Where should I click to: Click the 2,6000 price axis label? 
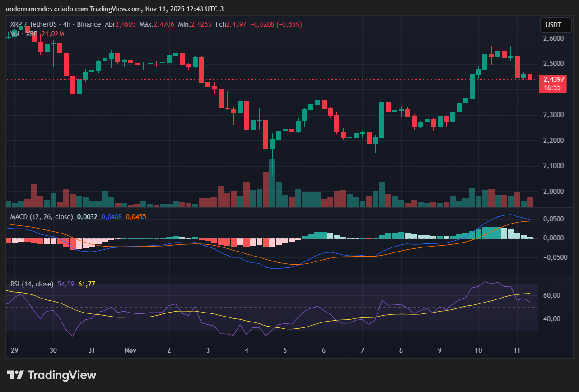click(x=554, y=38)
